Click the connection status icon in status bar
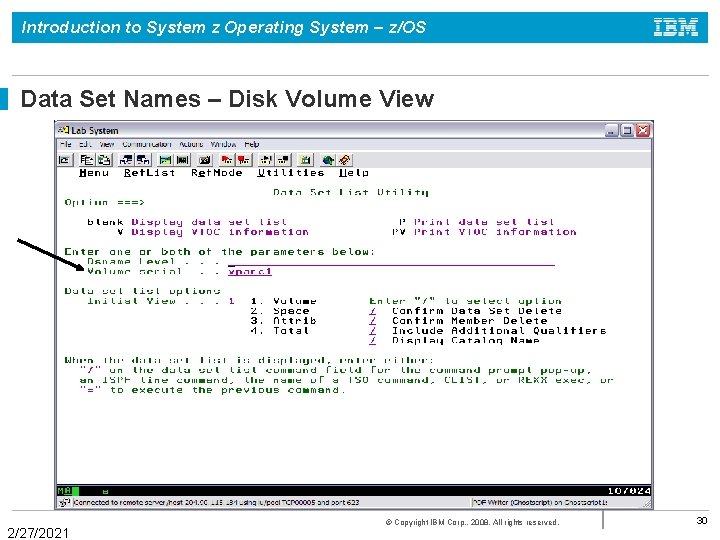 (64, 502)
